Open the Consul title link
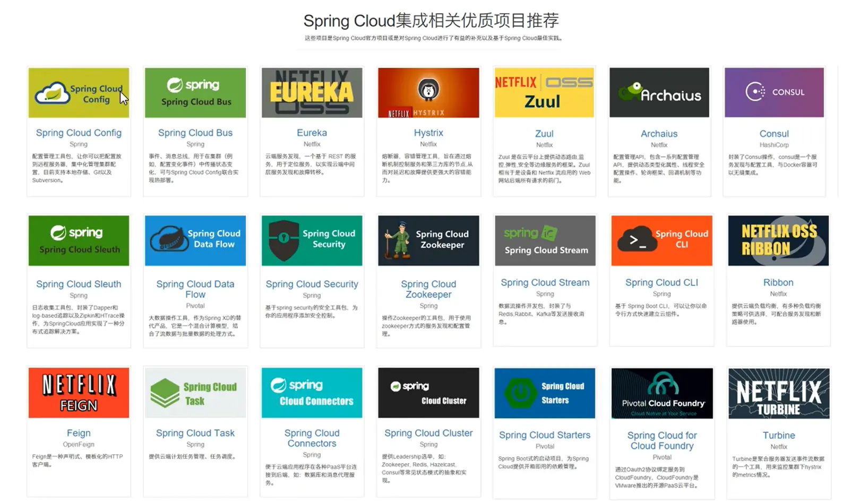The height and width of the screenshot is (504, 860). [774, 134]
